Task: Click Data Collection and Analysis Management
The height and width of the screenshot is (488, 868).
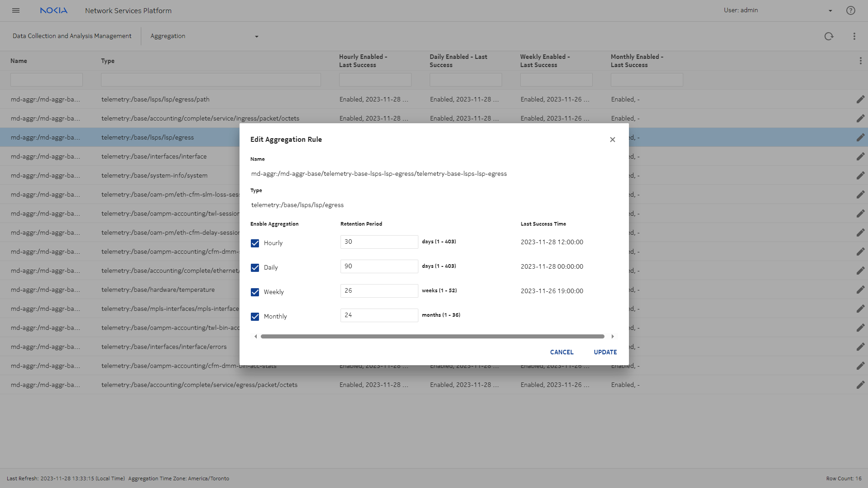Action: pos(72,36)
